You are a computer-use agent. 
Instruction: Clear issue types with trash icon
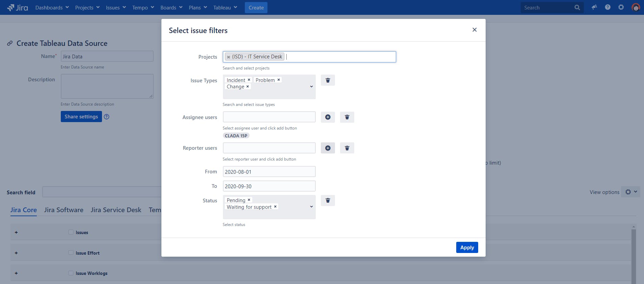coord(328,80)
